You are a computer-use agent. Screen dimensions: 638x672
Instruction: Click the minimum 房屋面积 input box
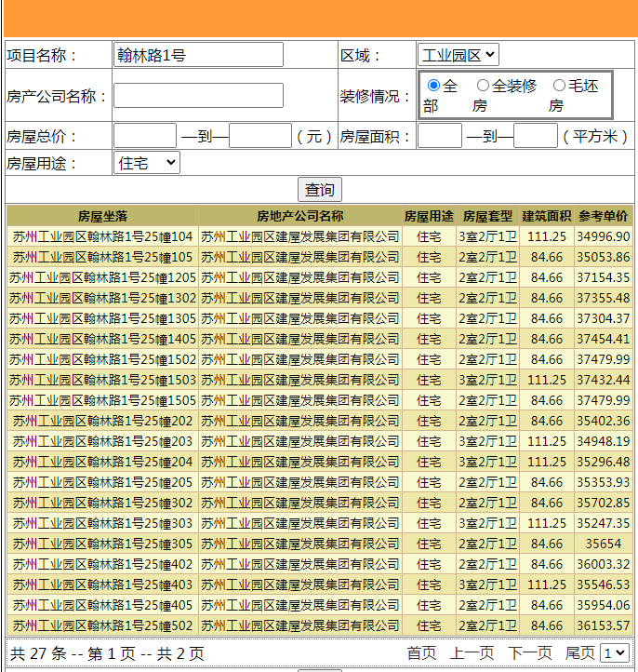pyautogui.click(x=439, y=136)
